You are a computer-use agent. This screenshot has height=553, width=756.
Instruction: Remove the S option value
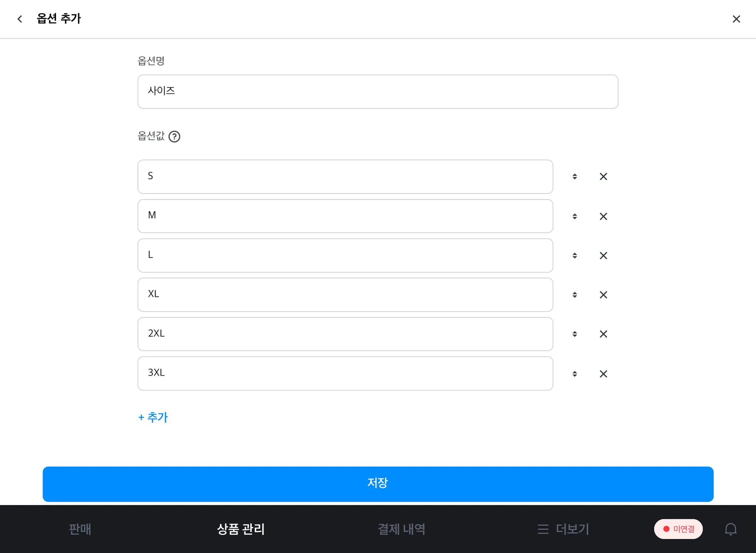[603, 176]
